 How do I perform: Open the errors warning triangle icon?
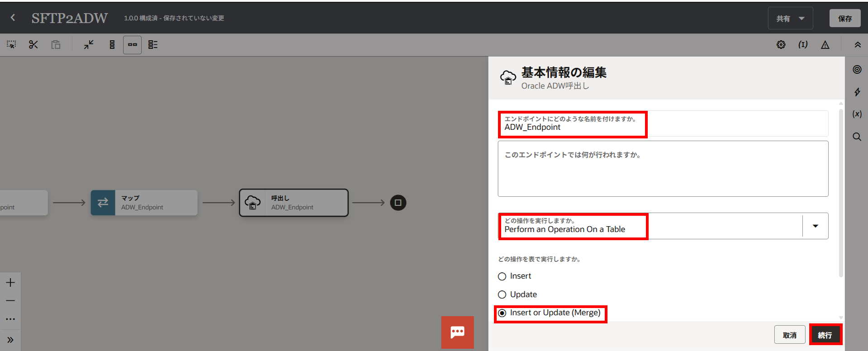(x=825, y=45)
